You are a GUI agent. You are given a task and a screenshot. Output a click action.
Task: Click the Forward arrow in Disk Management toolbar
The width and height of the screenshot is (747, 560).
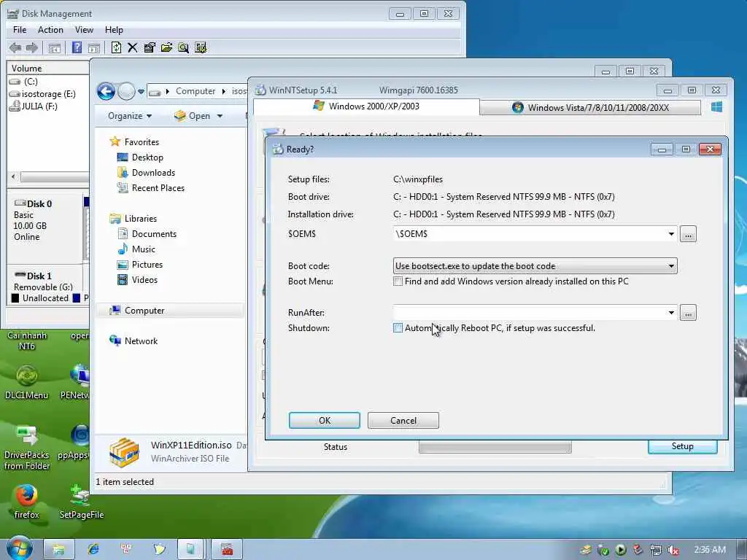tap(32, 47)
